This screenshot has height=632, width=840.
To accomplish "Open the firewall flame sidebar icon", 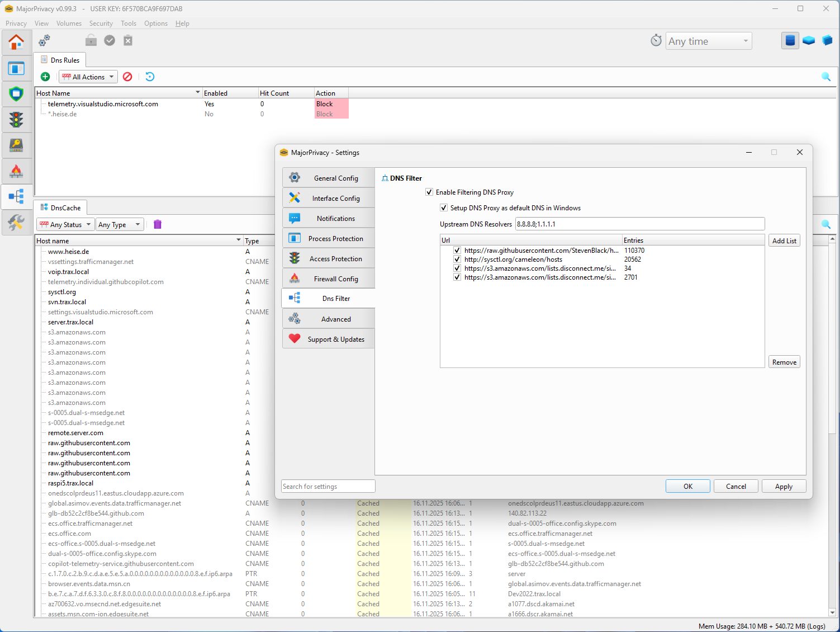I will click(16, 171).
